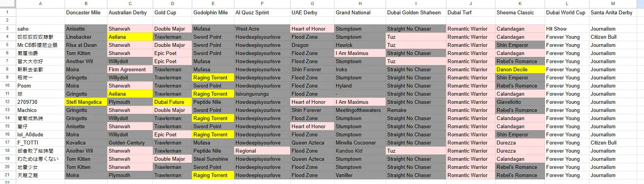Click the yellow Danon Decile cell
Screen dimensions: 644x184
click(x=520, y=69)
